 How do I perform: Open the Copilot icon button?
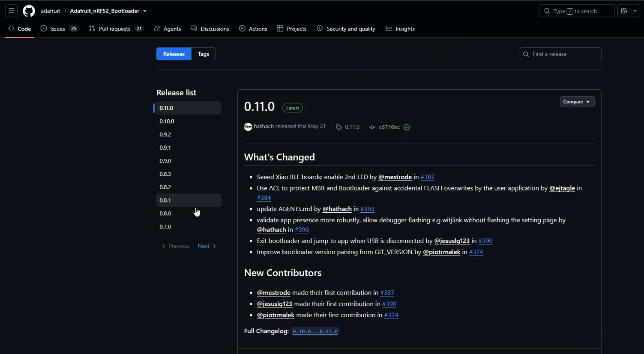click(624, 11)
